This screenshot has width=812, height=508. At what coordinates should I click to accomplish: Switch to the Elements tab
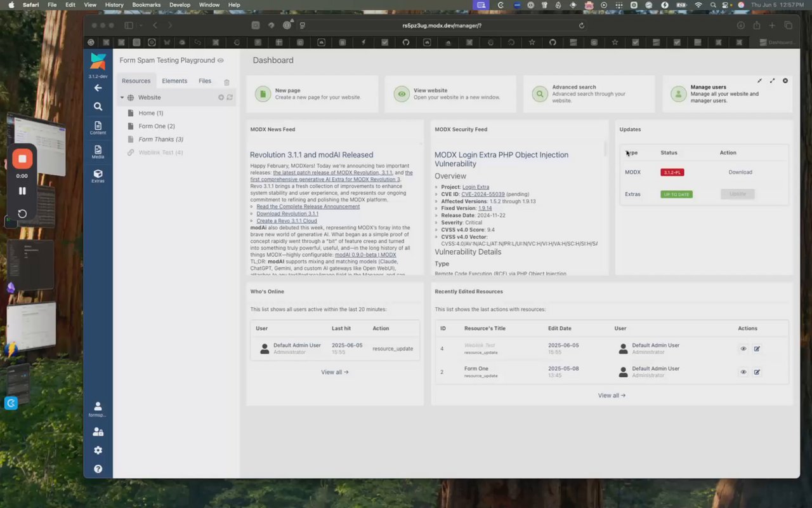pos(174,81)
